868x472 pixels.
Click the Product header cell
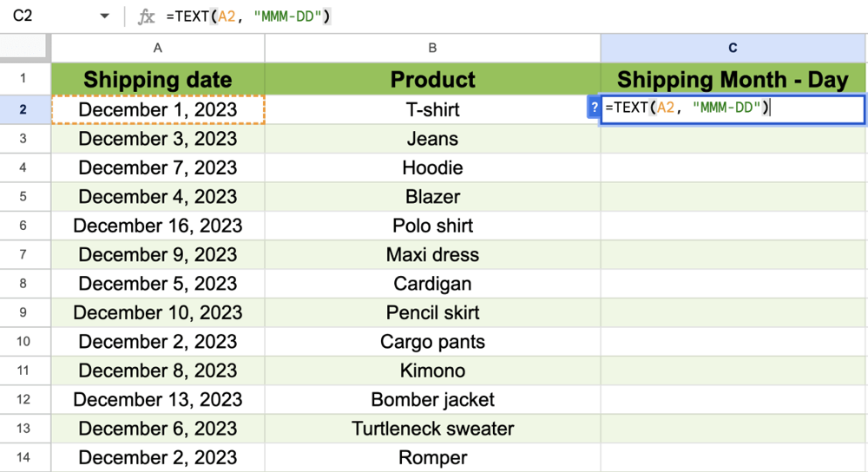pos(432,80)
